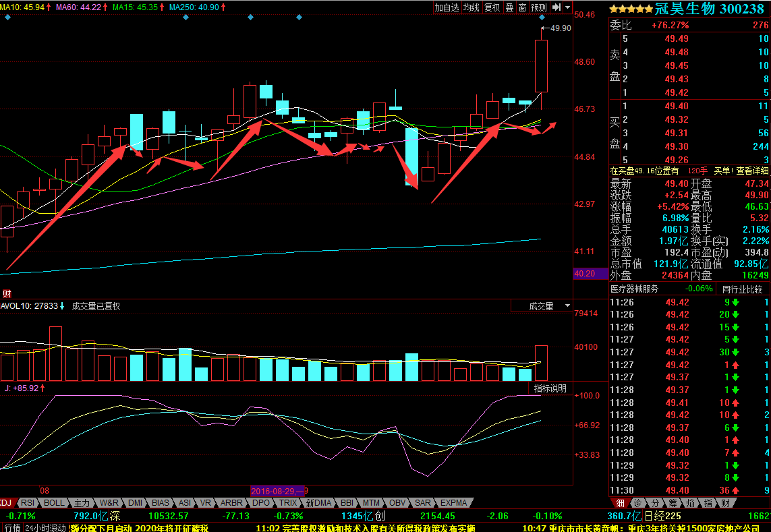Image resolution: width=771 pixels, height=532 pixels.
Task: Select the ASI indicator tab
Action: coord(184,502)
